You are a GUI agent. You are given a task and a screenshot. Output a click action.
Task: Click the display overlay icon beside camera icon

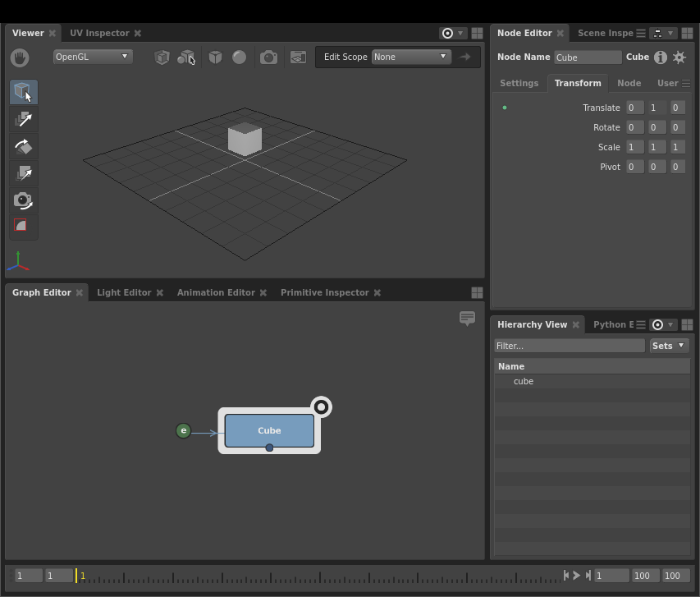coord(298,57)
